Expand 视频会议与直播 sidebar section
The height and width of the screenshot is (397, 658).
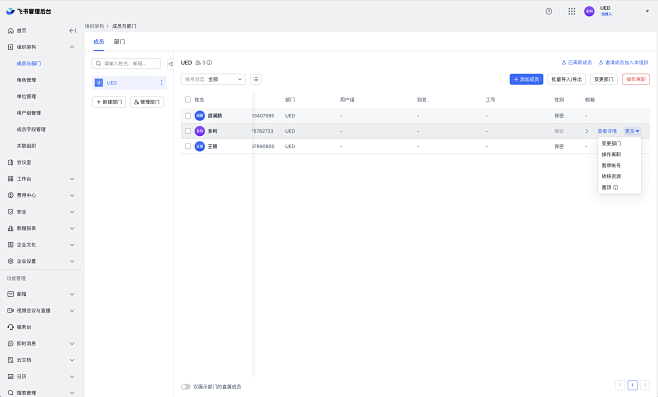[x=72, y=311]
